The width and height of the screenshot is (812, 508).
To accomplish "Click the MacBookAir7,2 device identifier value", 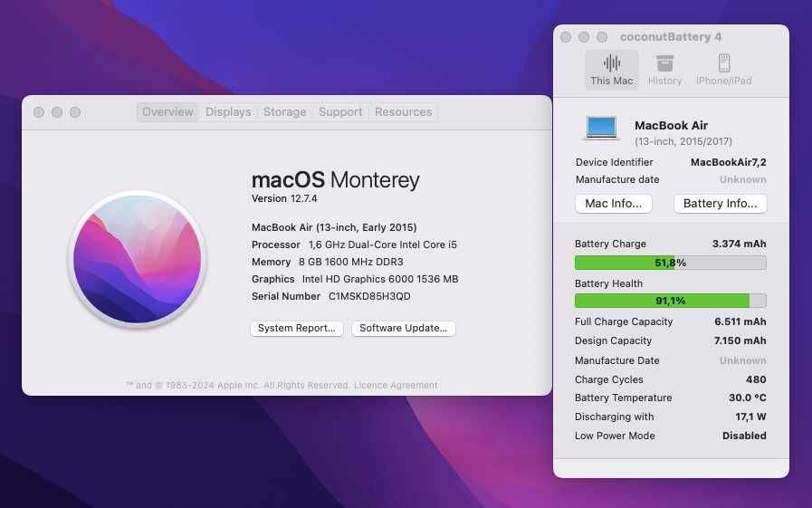I will [729, 162].
